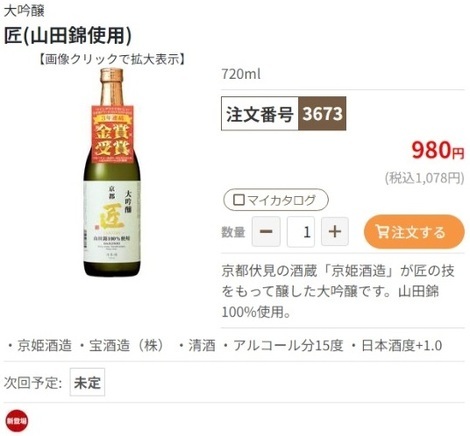The width and height of the screenshot is (470, 436).
Task: Click the cart icon in the order button
Action: (x=382, y=232)
